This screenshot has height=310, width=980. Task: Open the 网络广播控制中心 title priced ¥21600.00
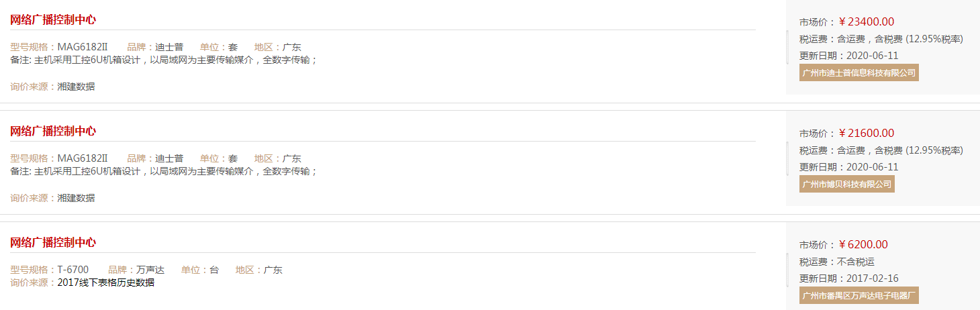tap(53, 131)
